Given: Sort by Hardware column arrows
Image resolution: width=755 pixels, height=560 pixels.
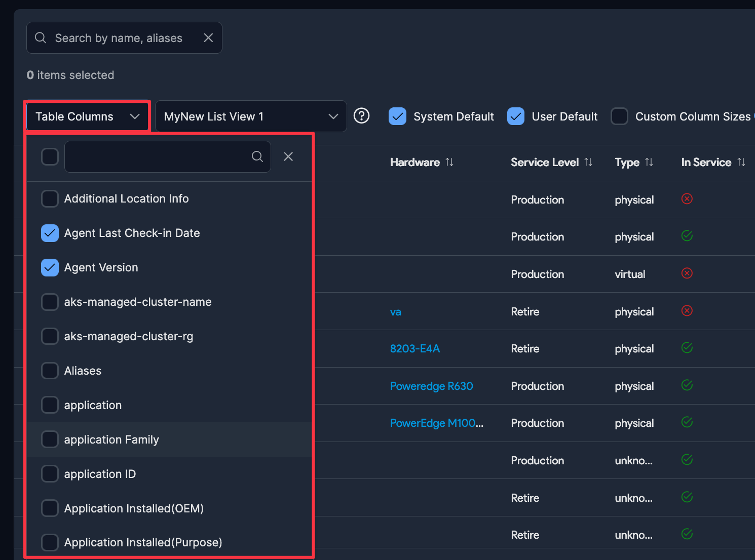Looking at the screenshot, I should click(449, 162).
